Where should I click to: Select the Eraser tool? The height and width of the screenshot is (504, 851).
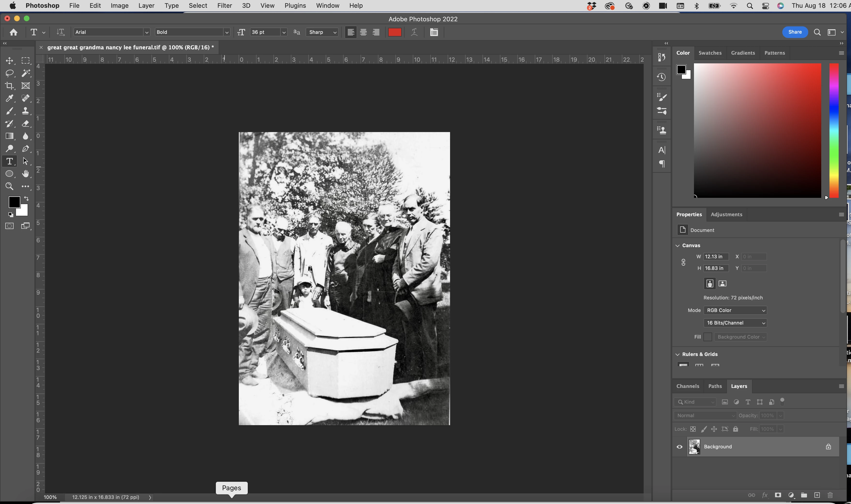coord(25,124)
